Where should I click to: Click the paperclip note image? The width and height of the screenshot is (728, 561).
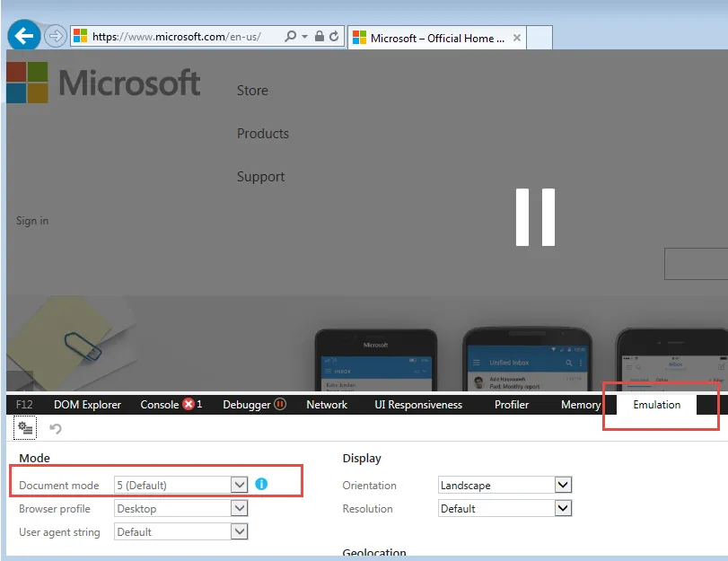(x=70, y=343)
